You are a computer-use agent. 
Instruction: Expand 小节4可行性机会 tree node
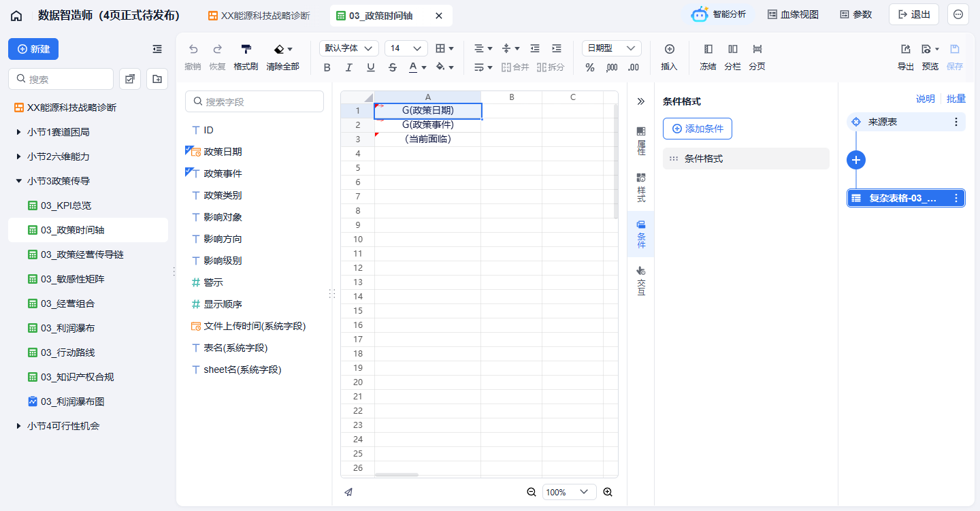[18, 426]
